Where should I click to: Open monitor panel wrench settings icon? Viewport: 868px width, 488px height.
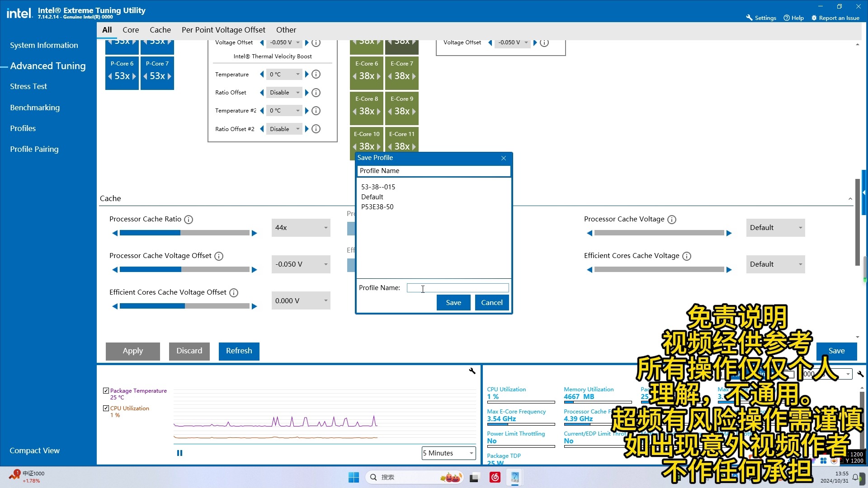click(x=860, y=374)
